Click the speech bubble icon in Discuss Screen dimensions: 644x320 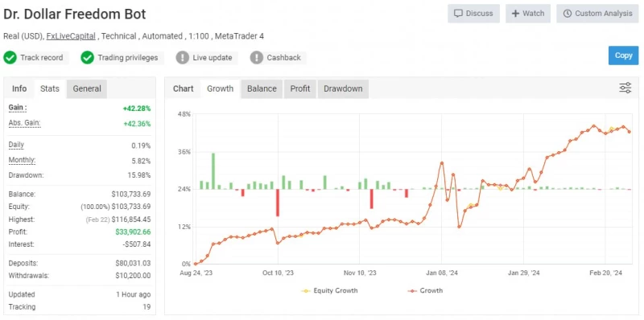tap(458, 14)
